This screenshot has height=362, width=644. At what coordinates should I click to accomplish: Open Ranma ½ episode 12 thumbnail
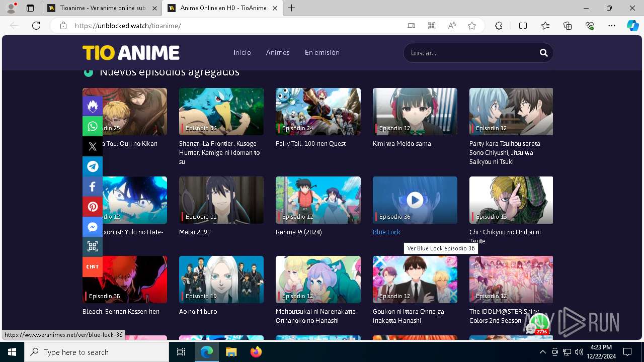coord(318,200)
